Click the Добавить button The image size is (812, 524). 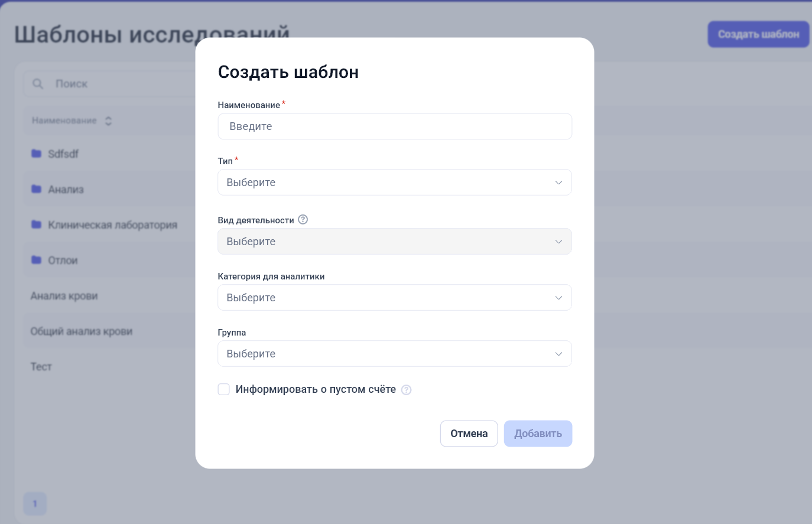[538, 434]
